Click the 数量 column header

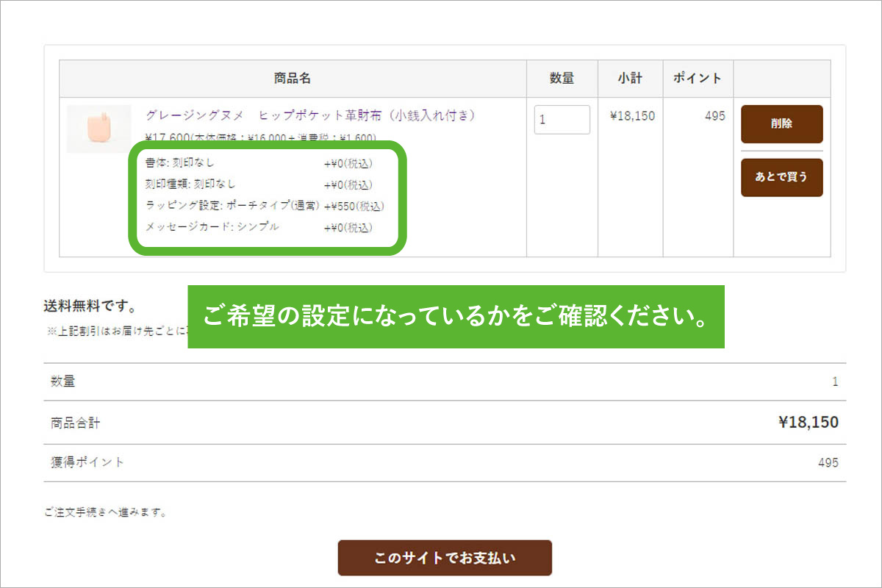(x=562, y=79)
